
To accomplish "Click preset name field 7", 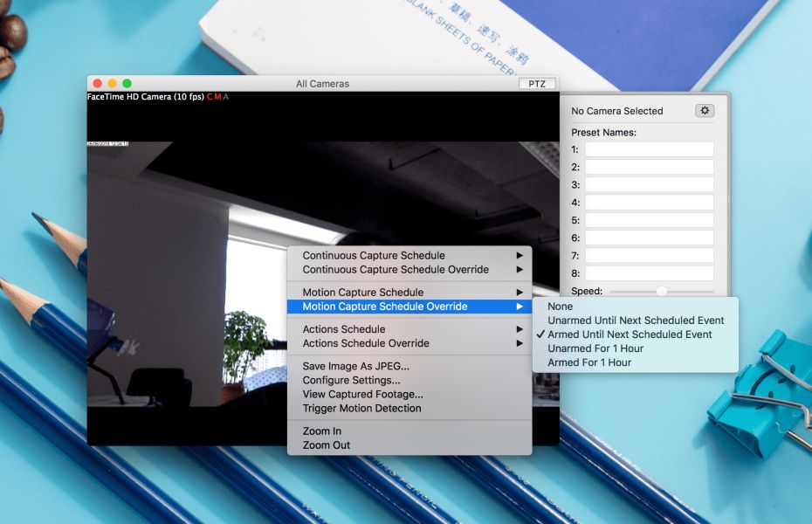I will pyautogui.click(x=650, y=255).
